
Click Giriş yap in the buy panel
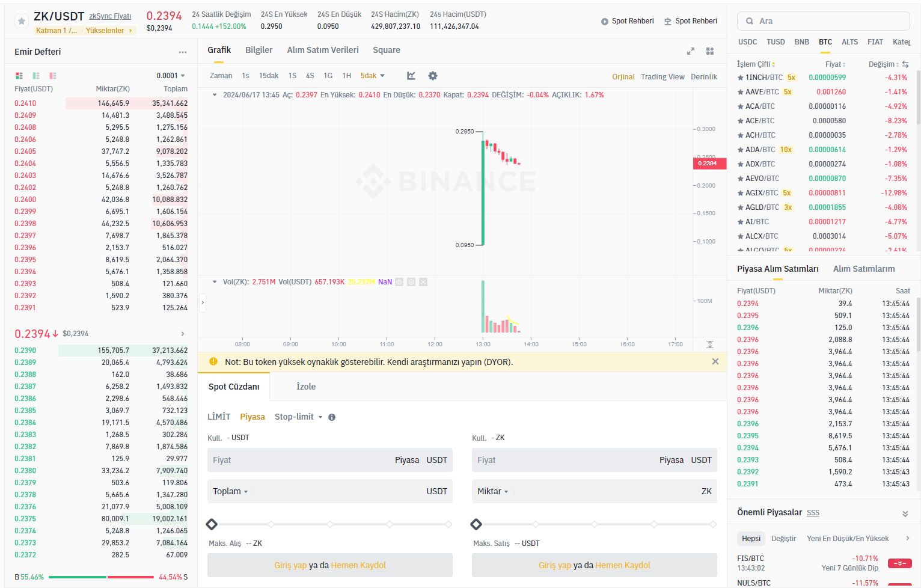coord(290,565)
